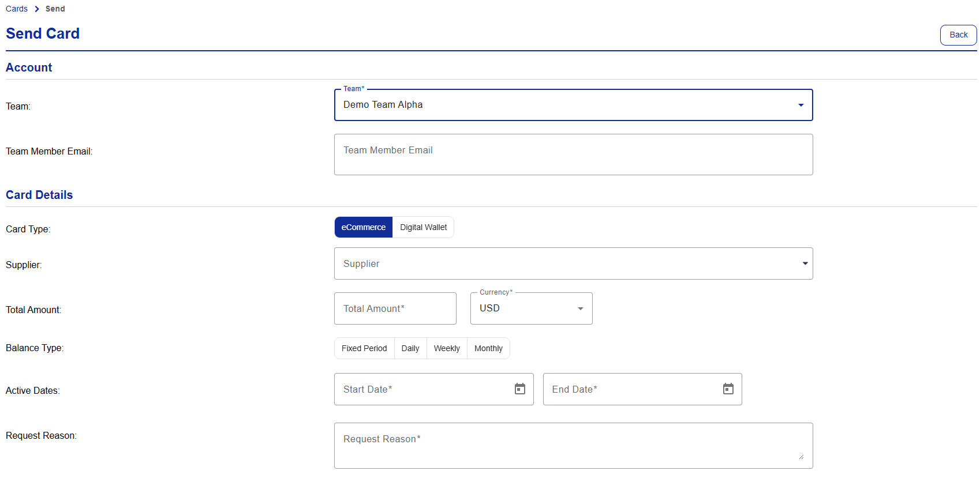Click into the Start Date field
Image resolution: width=980 pixels, height=482 pixels.
pyautogui.click(x=434, y=389)
